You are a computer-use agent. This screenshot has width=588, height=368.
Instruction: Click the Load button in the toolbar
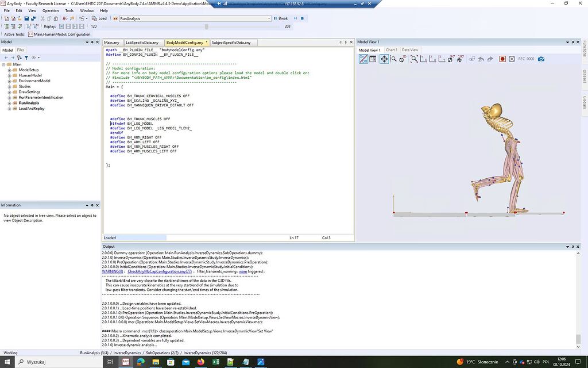[101, 18]
